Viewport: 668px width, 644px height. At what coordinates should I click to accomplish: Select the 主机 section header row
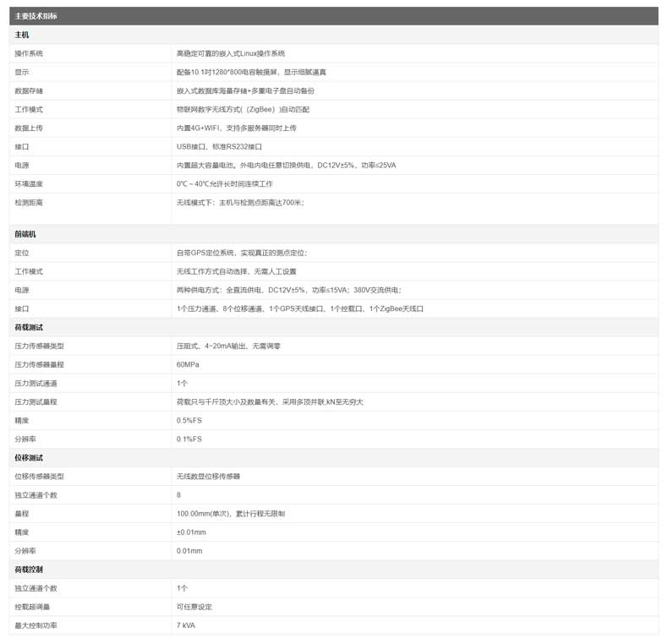(x=22, y=35)
